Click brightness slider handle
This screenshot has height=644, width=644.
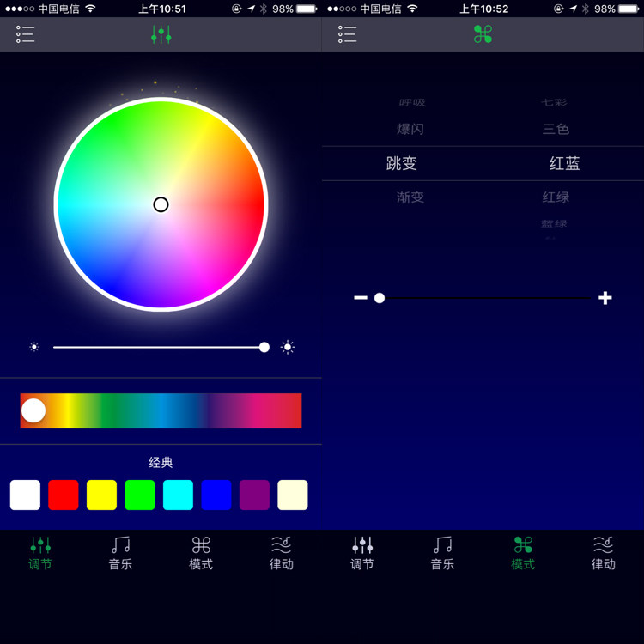264,348
